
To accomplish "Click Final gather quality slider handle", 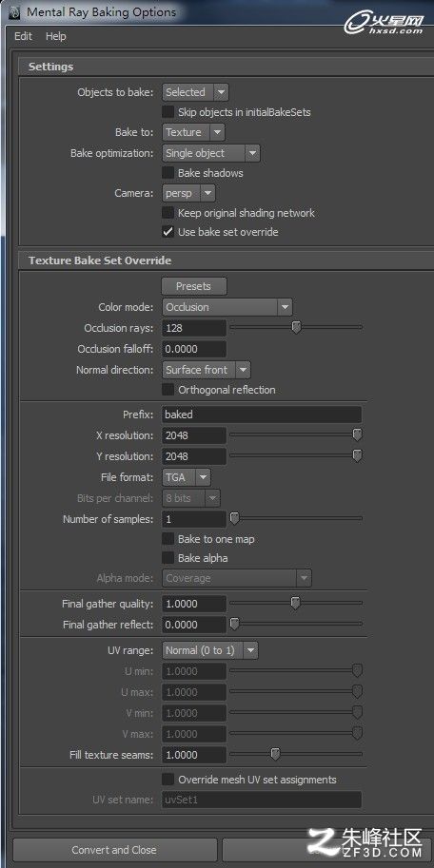I will [295, 604].
